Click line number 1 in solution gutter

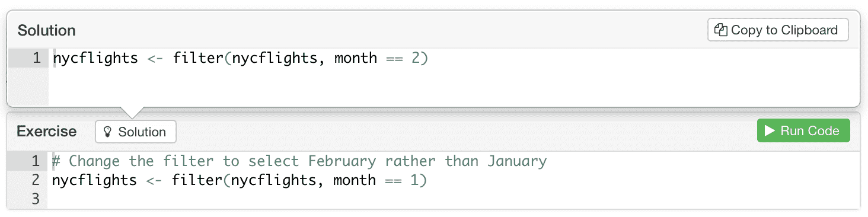(x=37, y=58)
